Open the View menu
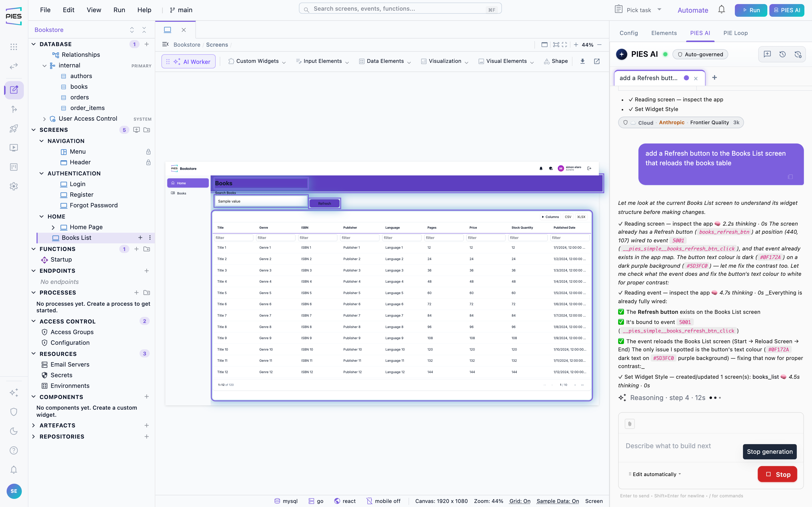 coord(94,10)
